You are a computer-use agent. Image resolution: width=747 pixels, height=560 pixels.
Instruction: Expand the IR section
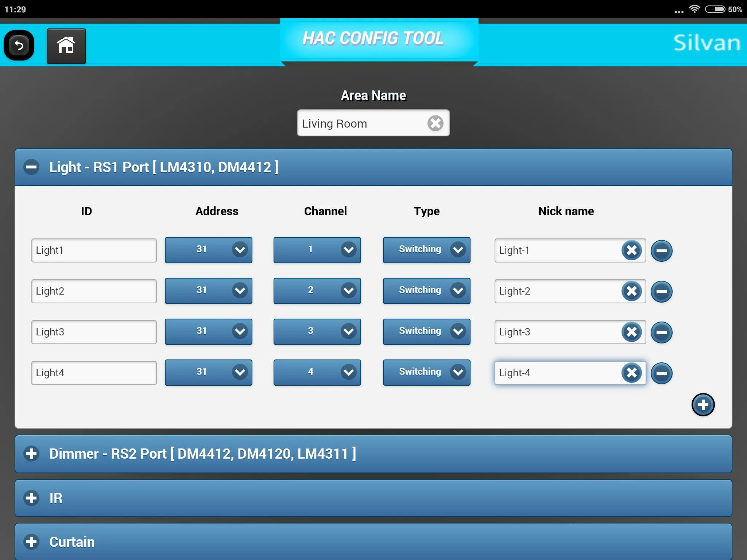coord(32,498)
